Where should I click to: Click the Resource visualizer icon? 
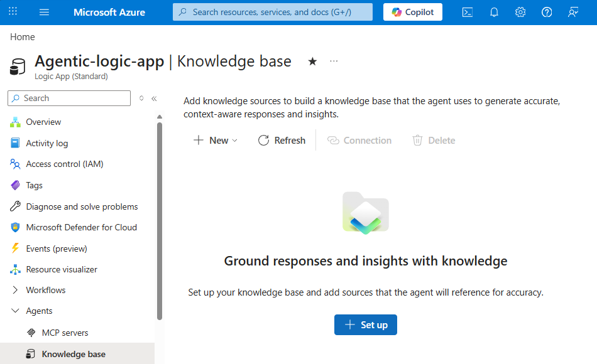[x=15, y=269]
